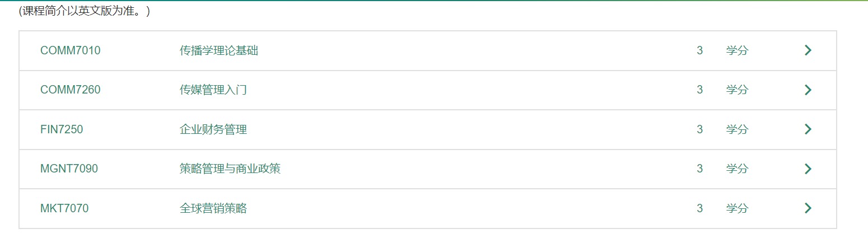Click course code COMM7260
This screenshot has height=252, width=868.
point(71,90)
